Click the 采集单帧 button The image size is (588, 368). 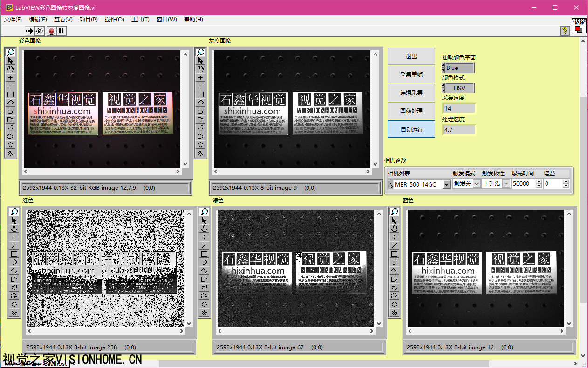tap(411, 75)
